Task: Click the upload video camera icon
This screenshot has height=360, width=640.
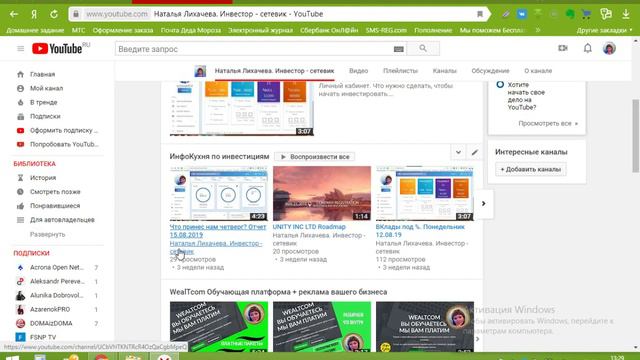Action: 563,48
